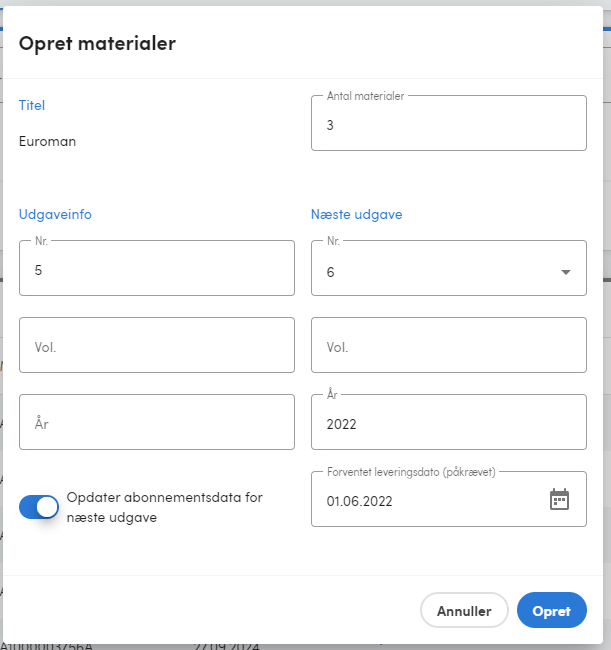The image size is (611, 650).
Task: Click the Udgaveinfo section heading
Action: click(x=55, y=214)
